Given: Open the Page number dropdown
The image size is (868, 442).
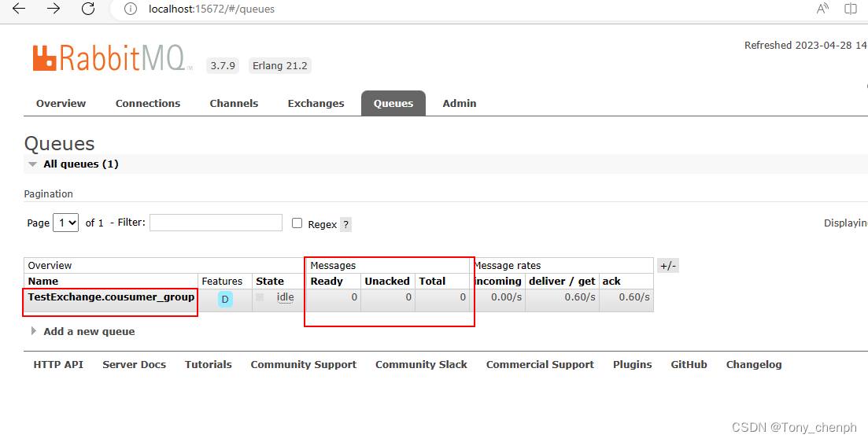Looking at the screenshot, I should click(x=66, y=223).
